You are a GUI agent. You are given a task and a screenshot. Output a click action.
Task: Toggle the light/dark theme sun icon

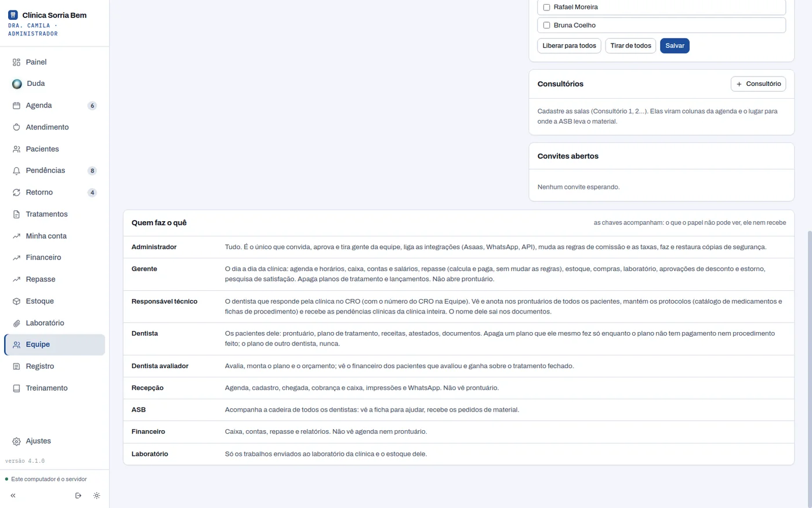[x=97, y=496]
